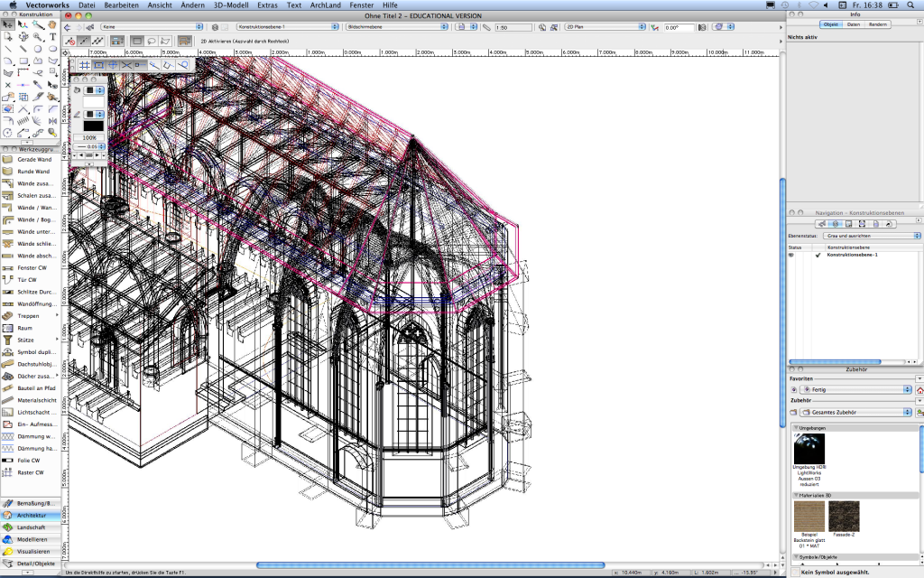Open the Bearbeiten menu

point(122,5)
